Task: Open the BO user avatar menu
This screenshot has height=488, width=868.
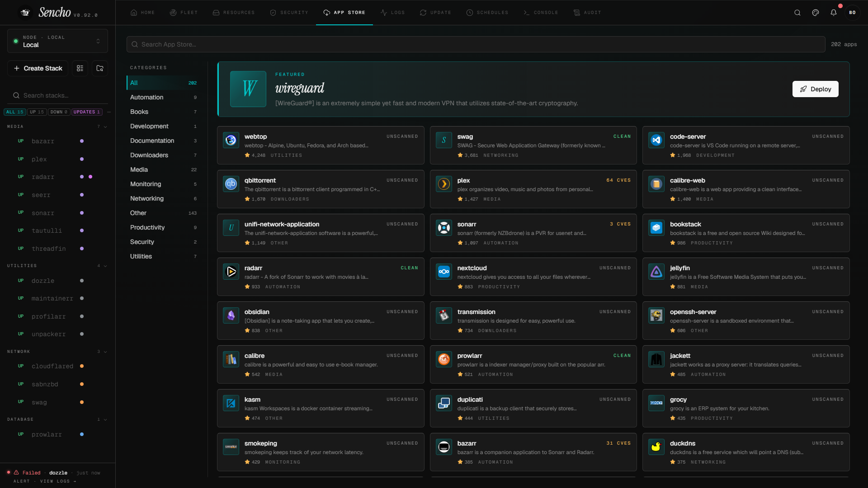Action: (x=852, y=13)
